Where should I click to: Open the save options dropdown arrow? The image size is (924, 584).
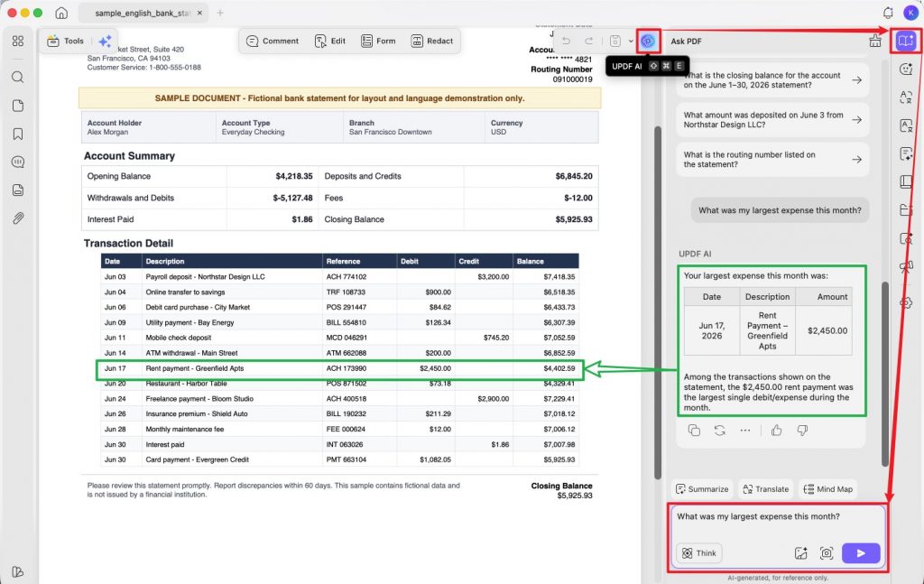(x=631, y=42)
